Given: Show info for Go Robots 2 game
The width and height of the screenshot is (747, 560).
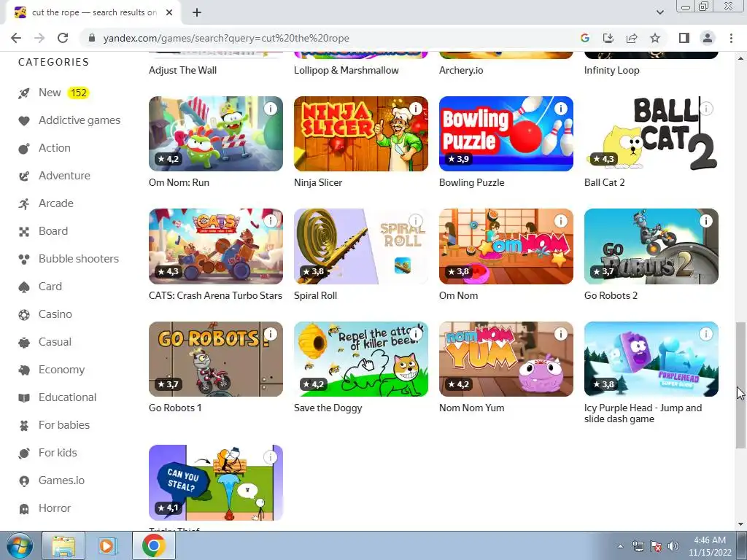Looking at the screenshot, I should click(x=706, y=221).
